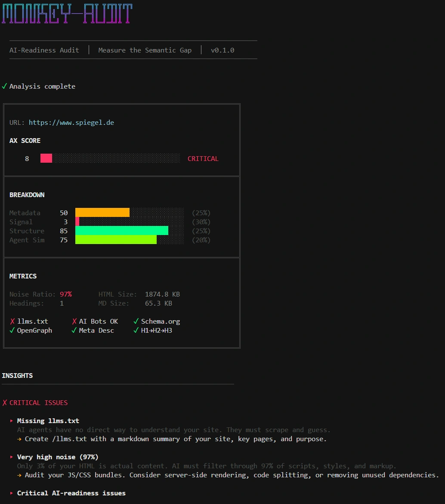Click the red X next to llms.txt

pos(12,322)
